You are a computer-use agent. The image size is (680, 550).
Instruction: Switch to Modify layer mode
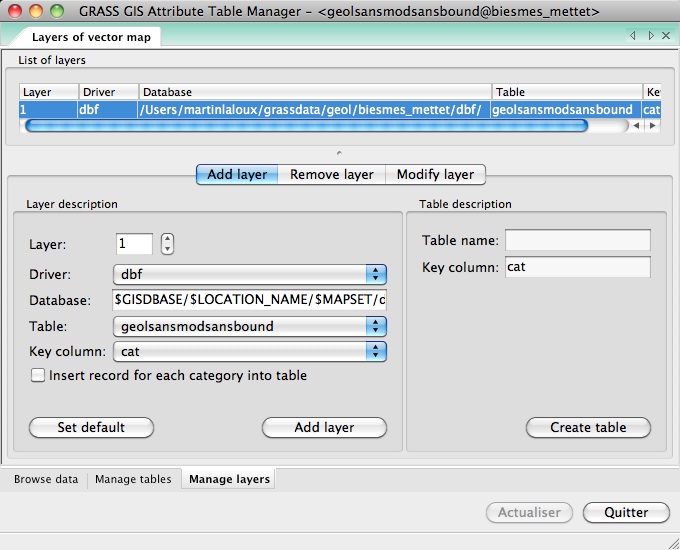(x=435, y=174)
